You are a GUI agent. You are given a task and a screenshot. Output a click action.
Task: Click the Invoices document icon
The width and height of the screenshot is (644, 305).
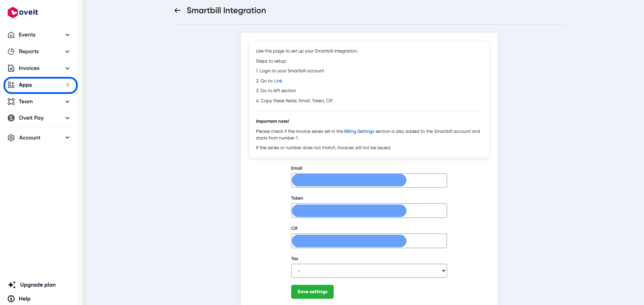[11, 68]
